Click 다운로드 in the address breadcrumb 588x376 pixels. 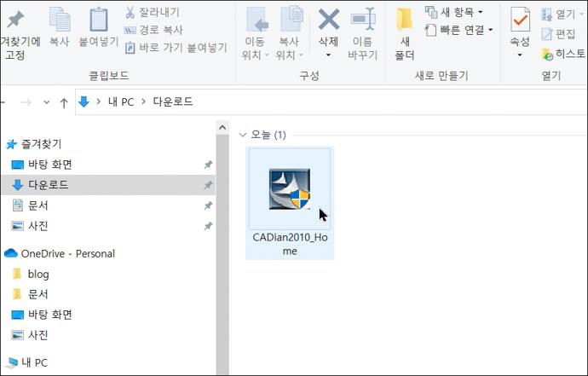(x=173, y=101)
